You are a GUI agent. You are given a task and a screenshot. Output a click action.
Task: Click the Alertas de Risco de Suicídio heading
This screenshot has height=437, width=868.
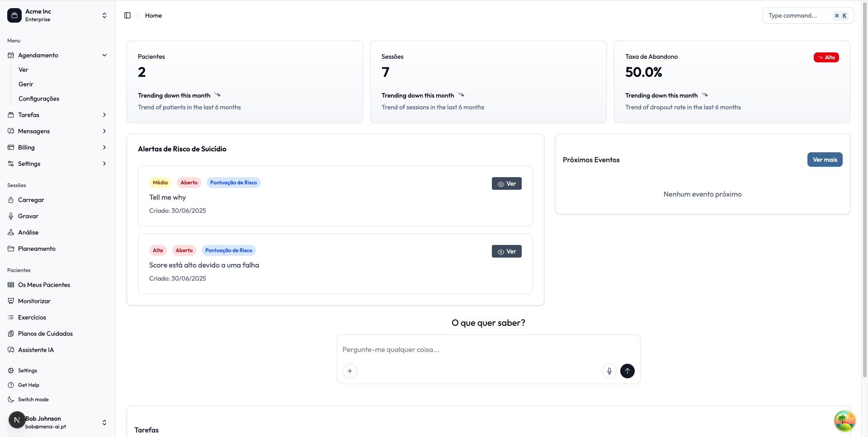[182, 149]
